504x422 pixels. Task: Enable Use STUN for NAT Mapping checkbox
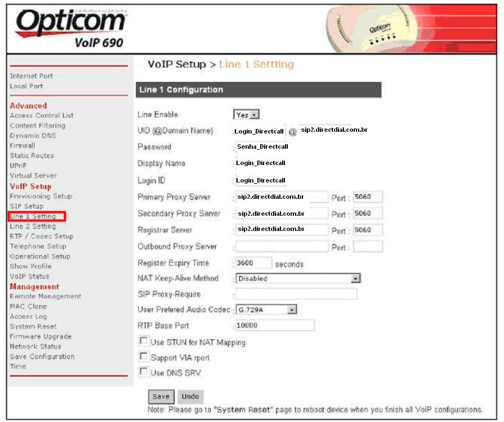click(144, 341)
